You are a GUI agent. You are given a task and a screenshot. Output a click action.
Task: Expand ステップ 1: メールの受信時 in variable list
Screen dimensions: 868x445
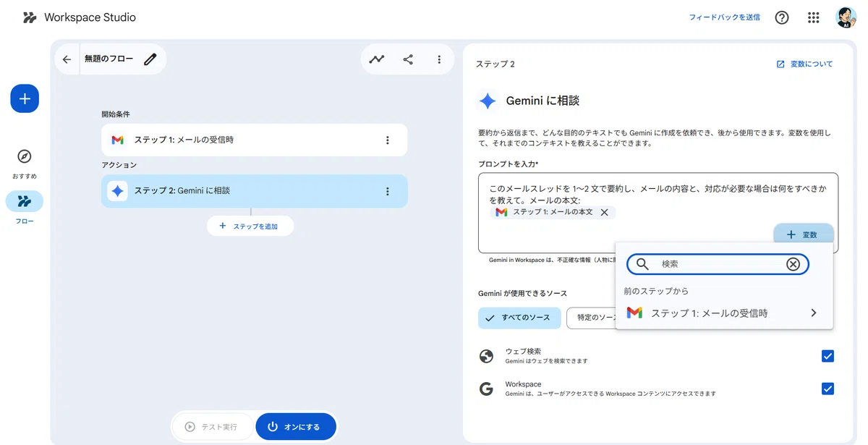coord(724,313)
